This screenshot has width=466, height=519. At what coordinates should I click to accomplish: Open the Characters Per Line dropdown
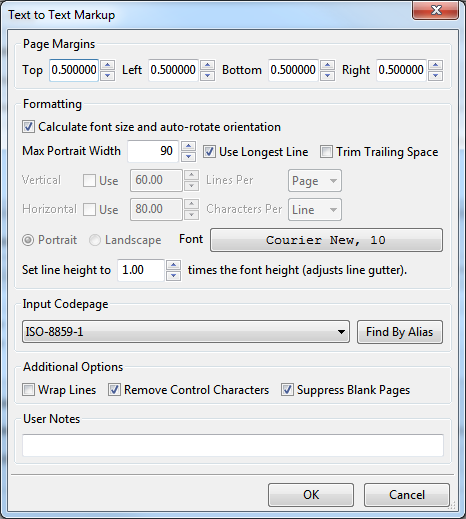coord(315,210)
